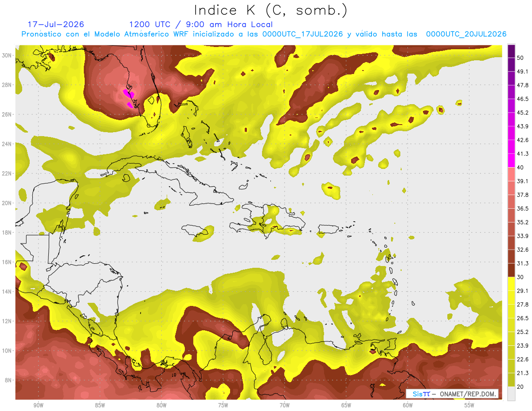
Task: Select the 65W longitude axis label
Action: (x=346, y=405)
